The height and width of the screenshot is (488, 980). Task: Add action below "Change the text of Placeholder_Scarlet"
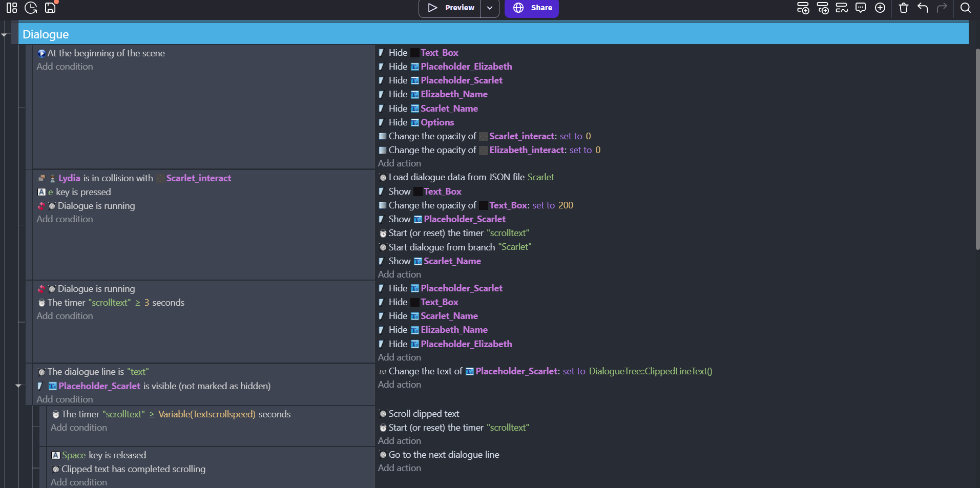pos(400,385)
